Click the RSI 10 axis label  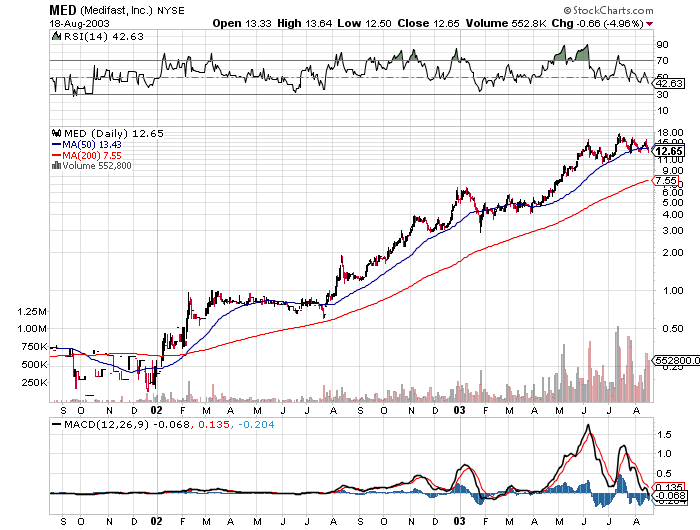(x=662, y=111)
